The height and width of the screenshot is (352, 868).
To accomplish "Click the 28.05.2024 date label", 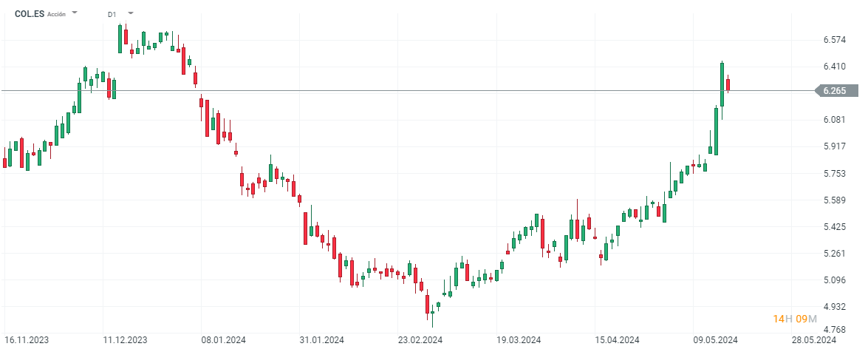I will tap(813, 340).
